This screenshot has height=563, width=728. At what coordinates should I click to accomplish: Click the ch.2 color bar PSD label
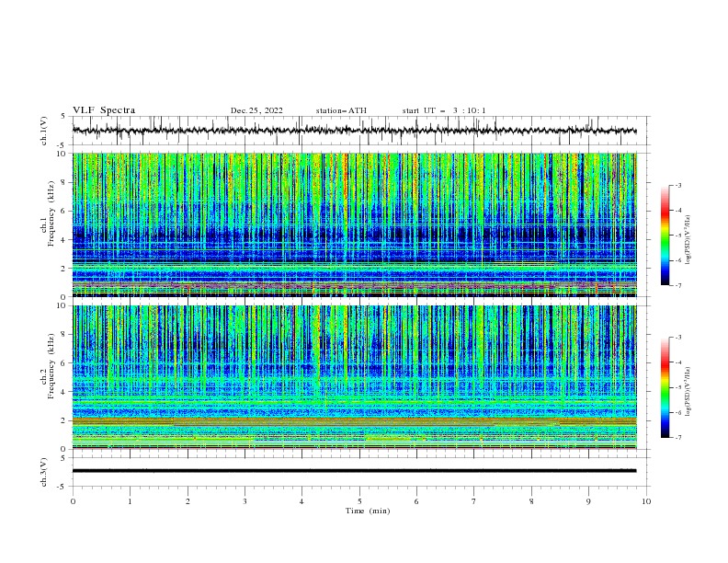click(x=688, y=392)
